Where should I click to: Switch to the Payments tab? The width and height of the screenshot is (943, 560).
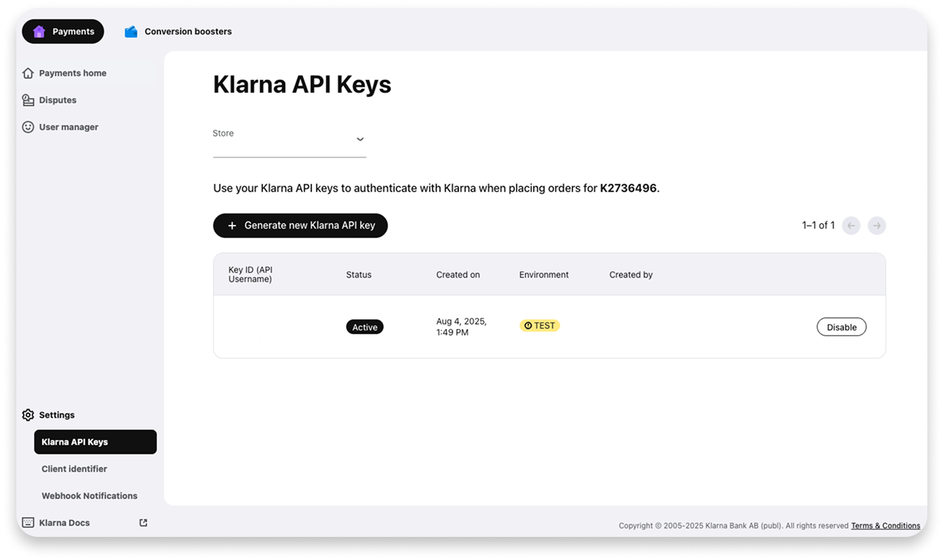tap(63, 31)
